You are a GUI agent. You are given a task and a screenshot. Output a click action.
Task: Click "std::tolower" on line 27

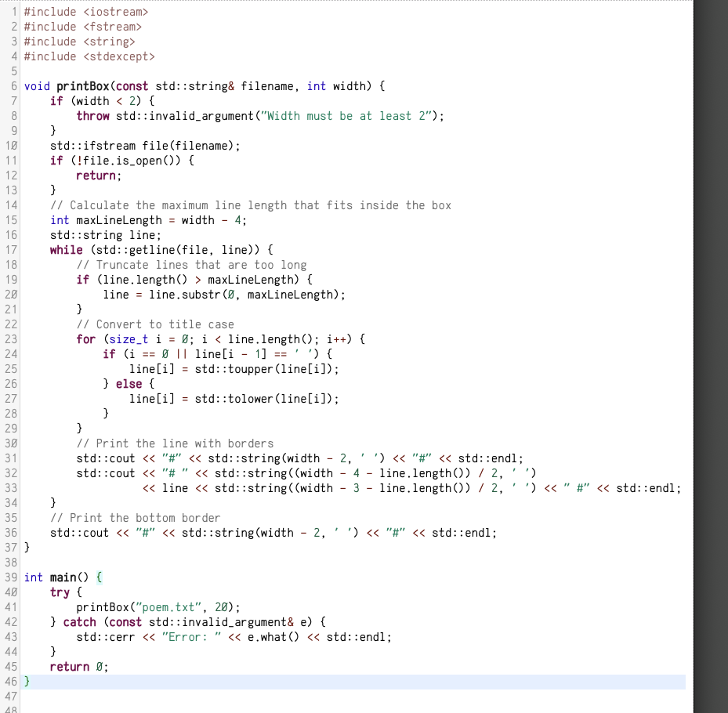point(234,399)
